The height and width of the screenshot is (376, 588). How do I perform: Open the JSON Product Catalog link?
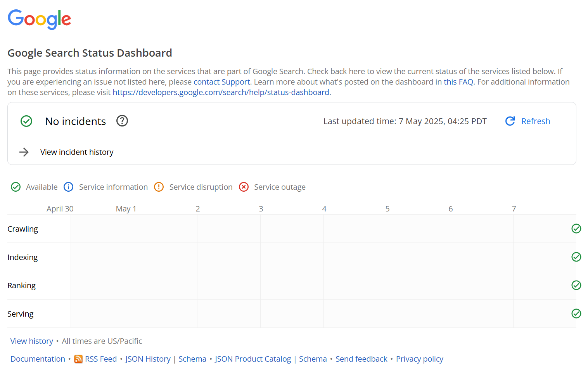253,359
